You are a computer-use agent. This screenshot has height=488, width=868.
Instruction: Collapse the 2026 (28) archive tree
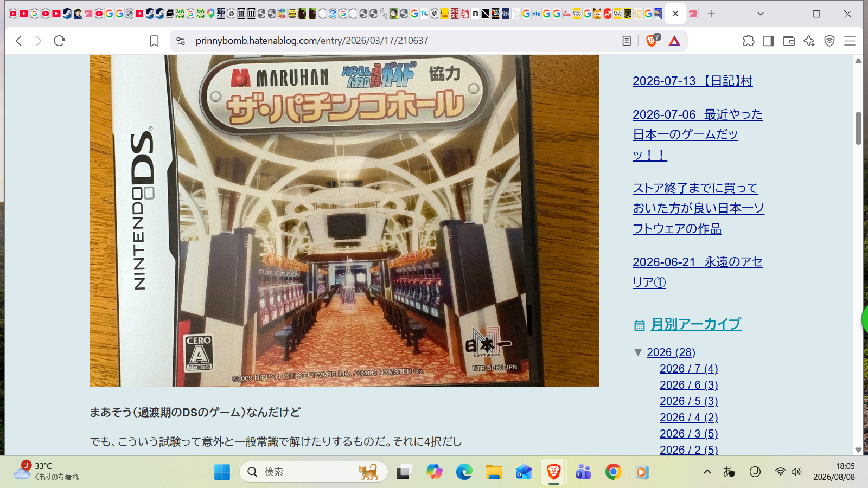coord(638,352)
